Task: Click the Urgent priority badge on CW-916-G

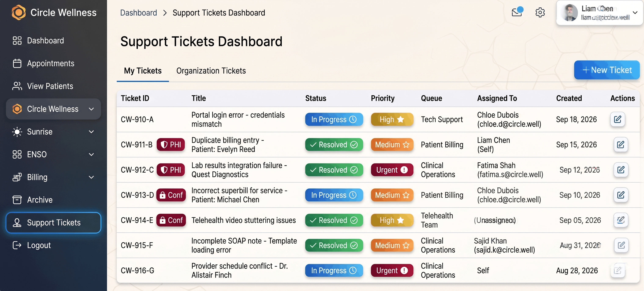Action: 392,270
